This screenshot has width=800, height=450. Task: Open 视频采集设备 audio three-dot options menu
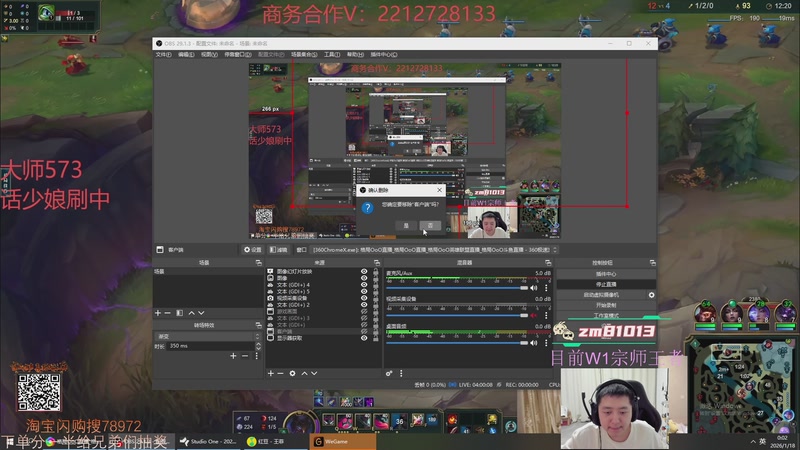click(x=546, y=315)
